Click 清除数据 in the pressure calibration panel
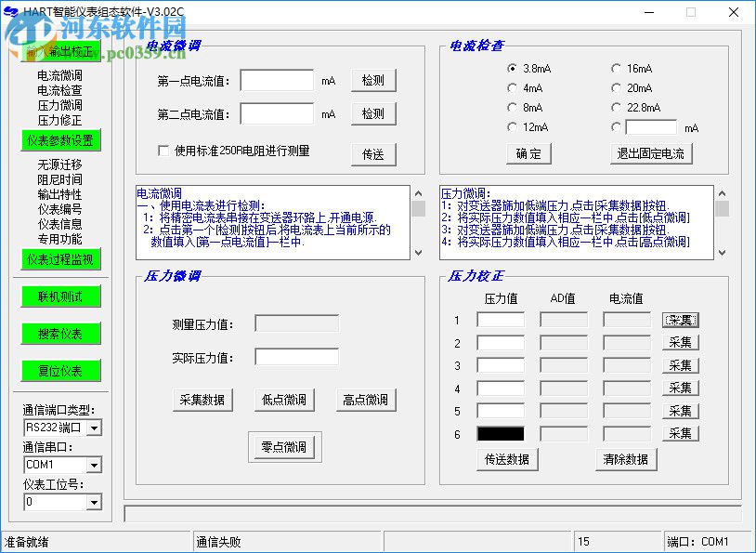Image resolution: width=756 pixels, height=553 pixels. [x=625, y=459]
